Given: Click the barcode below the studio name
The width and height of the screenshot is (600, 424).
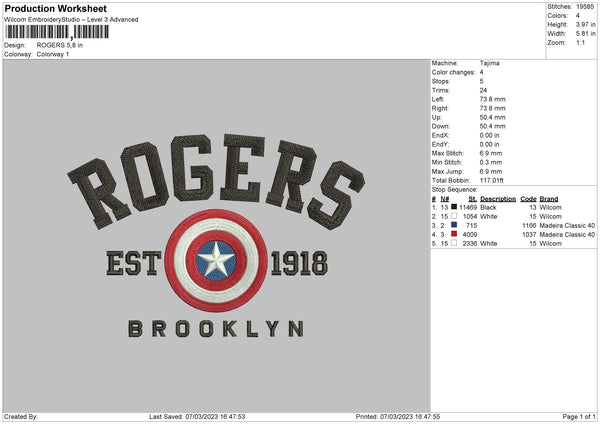Looking at the screenshot, I should coord(57,32).
